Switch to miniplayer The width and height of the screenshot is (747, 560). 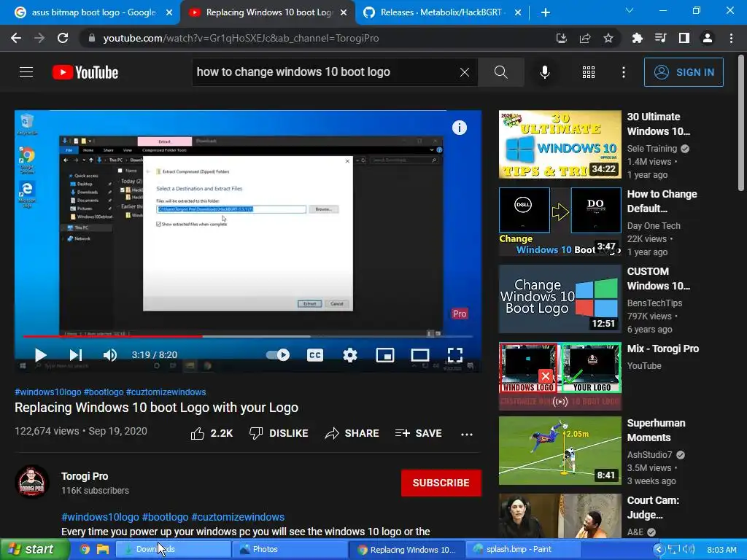point(385,355)
